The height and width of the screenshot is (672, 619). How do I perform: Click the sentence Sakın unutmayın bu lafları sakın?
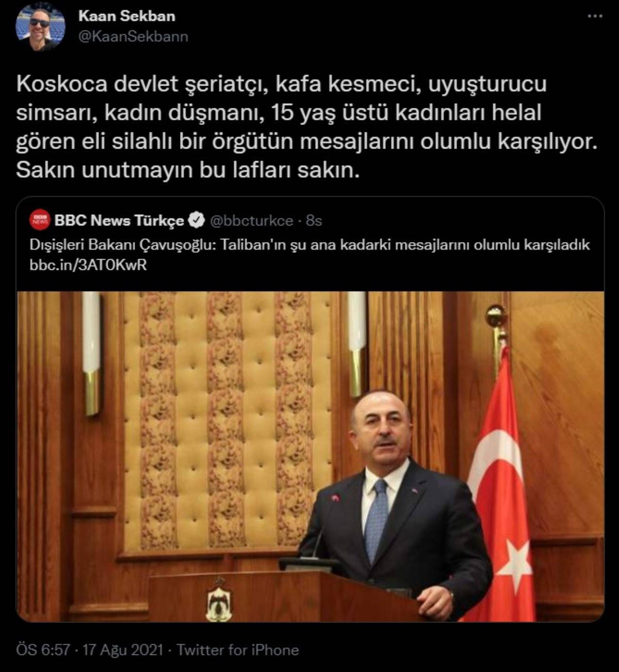[187, 171]
